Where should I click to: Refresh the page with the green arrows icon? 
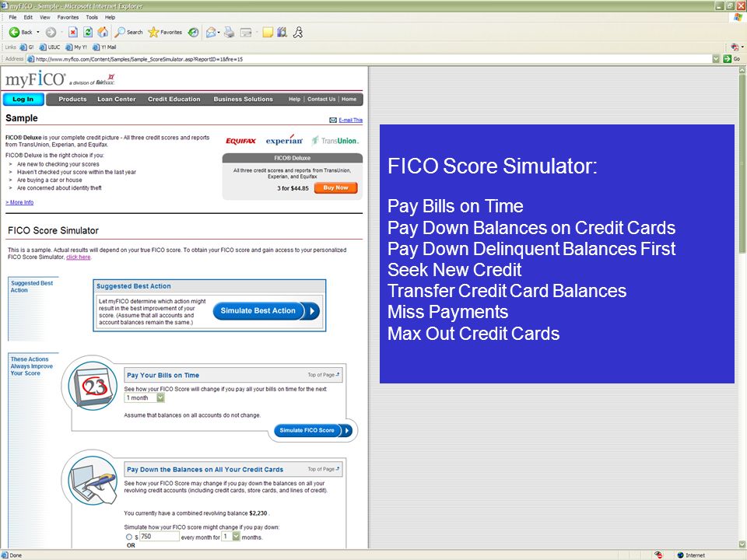(x=88, y=33)
